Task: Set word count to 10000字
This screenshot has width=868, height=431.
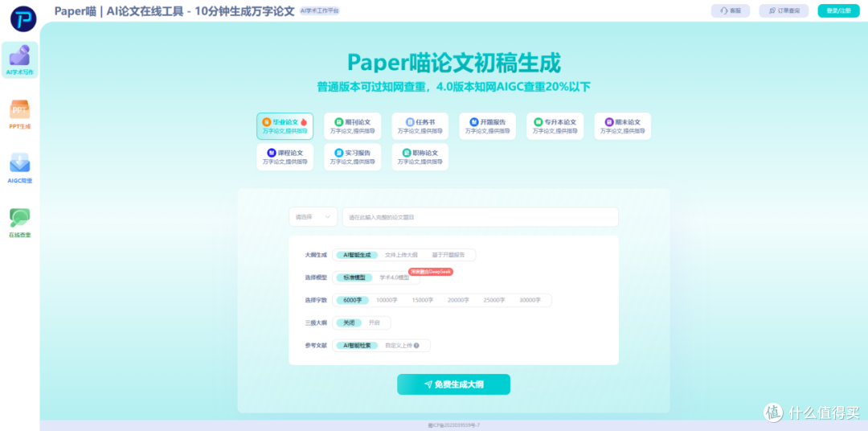Action: coord(387,300)
